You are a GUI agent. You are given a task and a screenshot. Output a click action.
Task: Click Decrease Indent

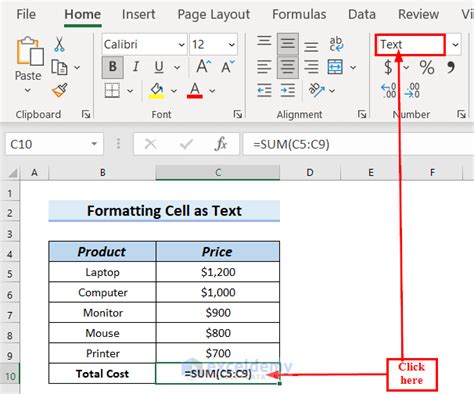click(x=264, y=90)
